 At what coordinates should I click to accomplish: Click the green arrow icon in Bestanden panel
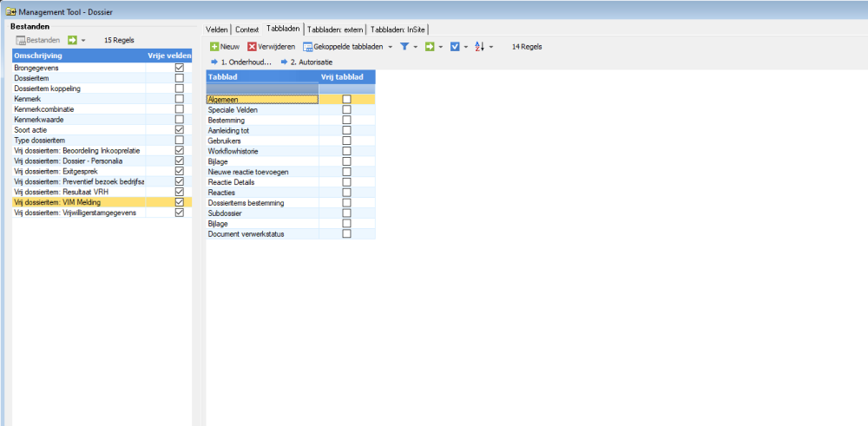point(72,40)
